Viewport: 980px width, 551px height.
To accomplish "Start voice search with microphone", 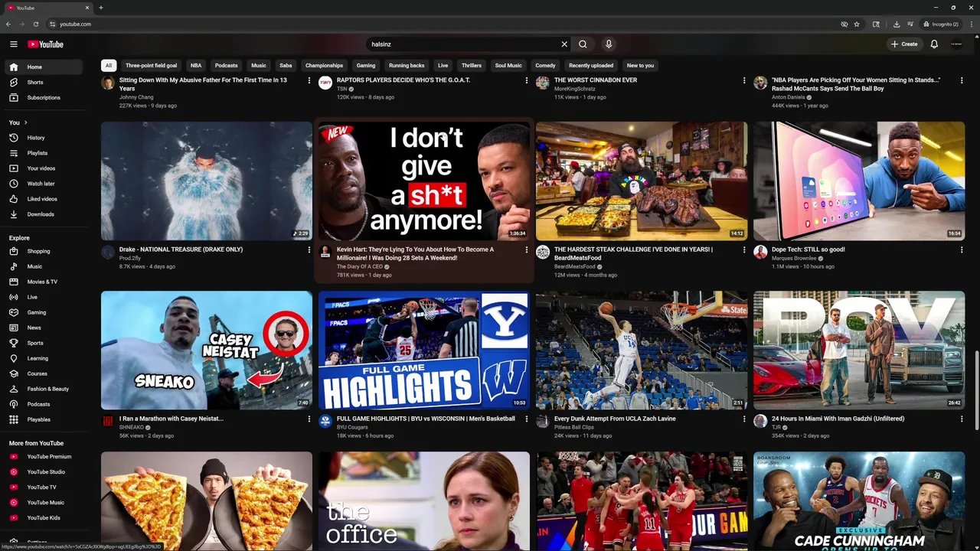I will [x=609, y=44].
